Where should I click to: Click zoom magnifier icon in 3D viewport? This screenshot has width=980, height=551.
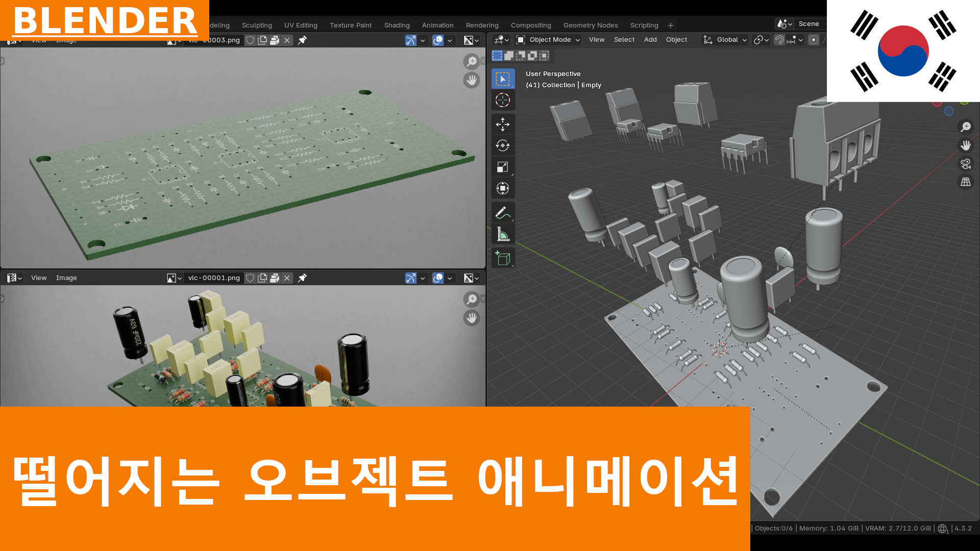point(966,127)
